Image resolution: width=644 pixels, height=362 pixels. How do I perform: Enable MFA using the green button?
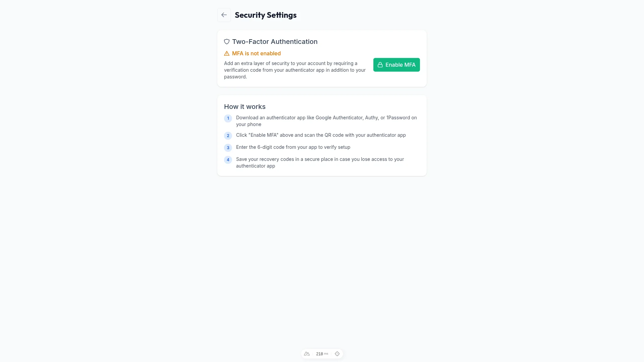[x=396, y=65]
